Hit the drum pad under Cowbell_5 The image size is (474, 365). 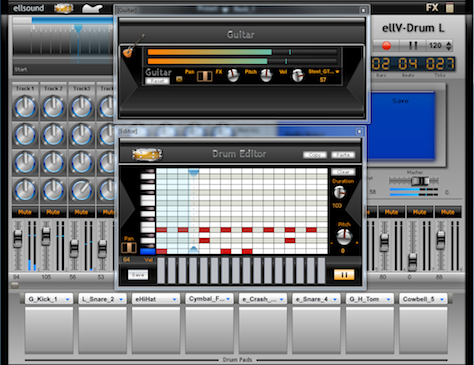coord(423,330)
